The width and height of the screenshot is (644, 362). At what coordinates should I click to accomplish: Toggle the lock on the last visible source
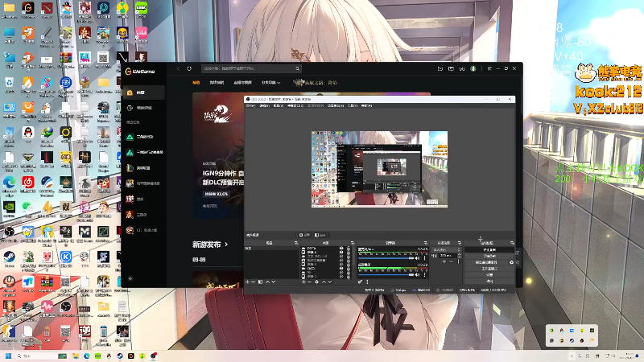click(349, 277)
